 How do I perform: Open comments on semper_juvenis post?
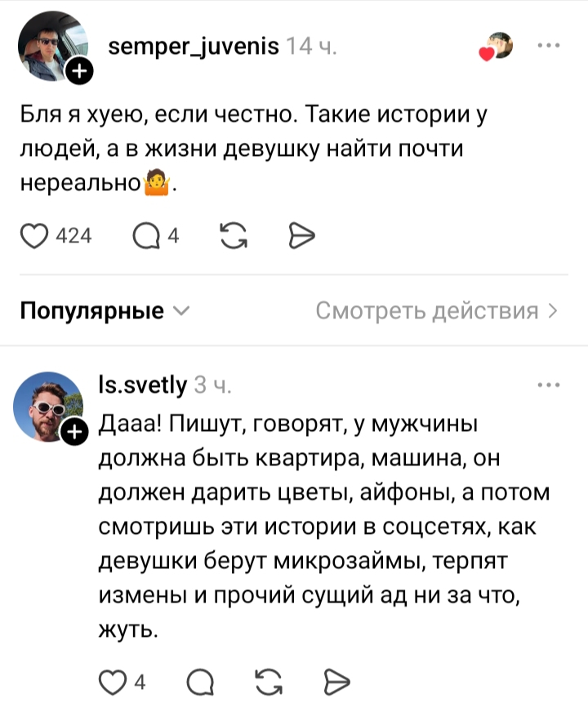pyautogui.click(x=146, y=236)
